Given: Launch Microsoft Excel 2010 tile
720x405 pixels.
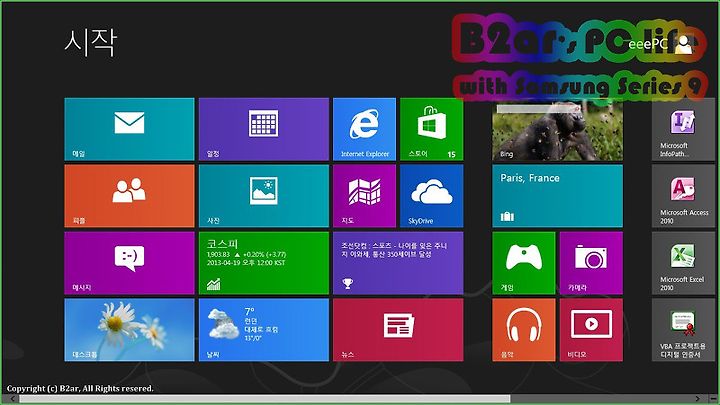Looking at the screenshot, I should pos(684,263).
